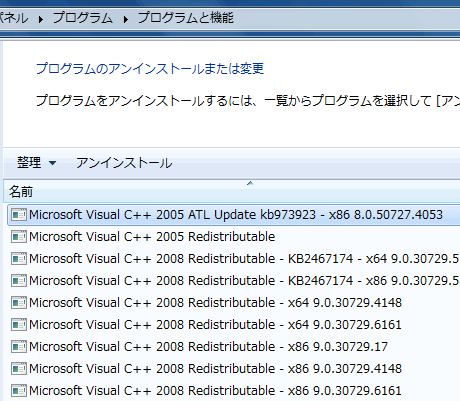Click icon of 2008 Redistributable x64 9.0.30729.6161
This screenshot has width=460, height=401.
19,325
